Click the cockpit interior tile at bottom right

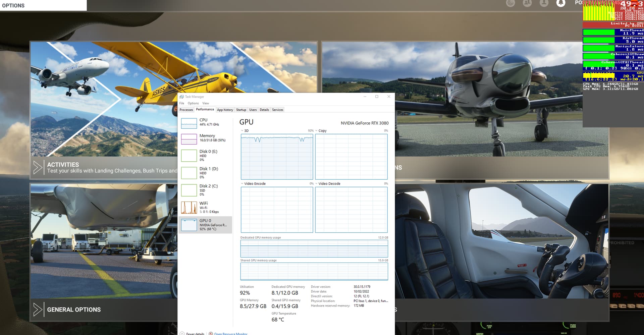click(501, 241)
